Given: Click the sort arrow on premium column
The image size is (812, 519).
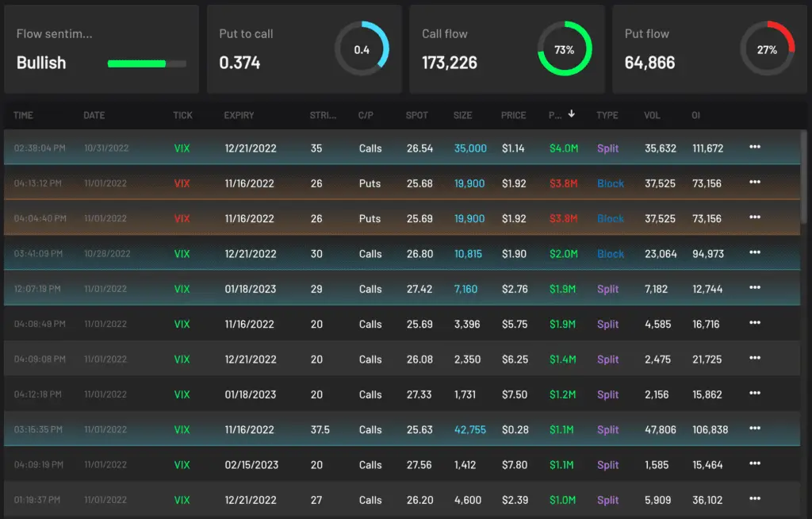Looking at the screenshot, I should point(571,113).
